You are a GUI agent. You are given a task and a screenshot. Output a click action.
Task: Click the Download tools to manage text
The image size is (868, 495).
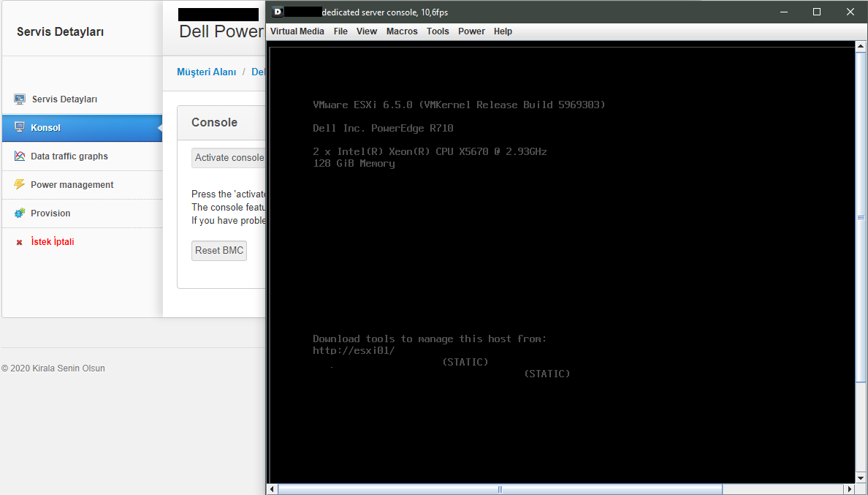pos(430,339)
